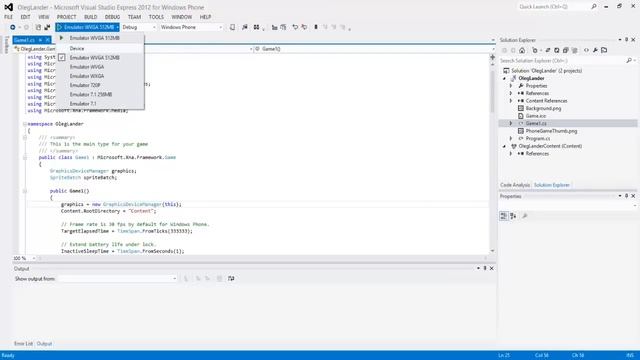Open the Toolbox side tab
640x360 pixels.
[x=6, y=45]
